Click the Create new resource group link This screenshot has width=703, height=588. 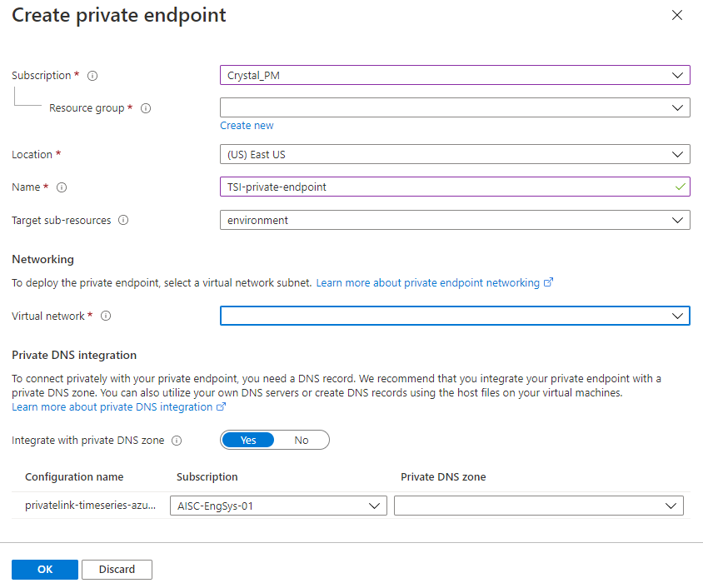(247, 126)
